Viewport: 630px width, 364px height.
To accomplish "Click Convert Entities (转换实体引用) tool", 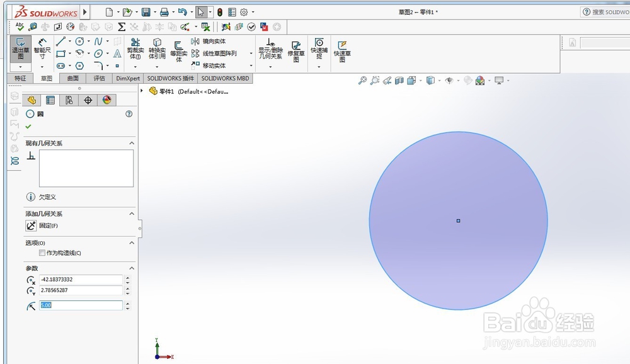I will (x=157, y=49).
